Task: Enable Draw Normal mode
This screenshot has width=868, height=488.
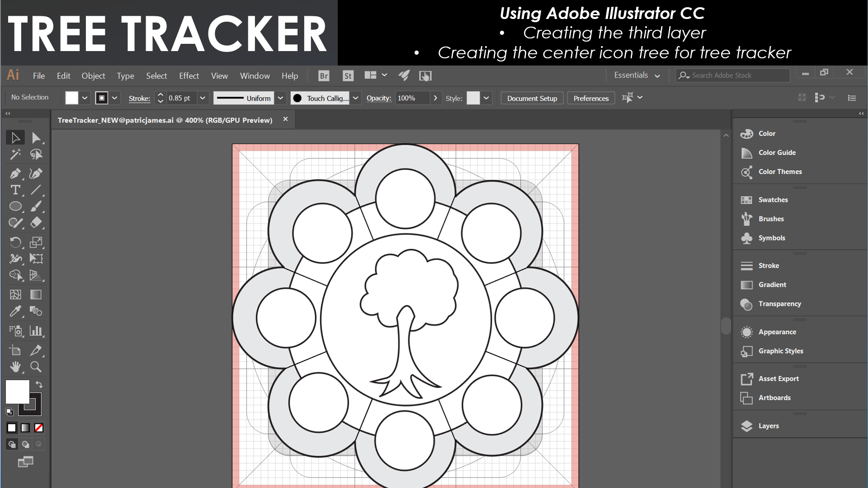Action: point(12,444)
